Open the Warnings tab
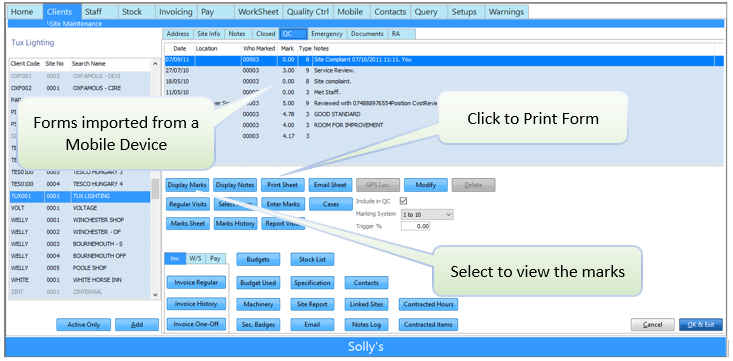Screen dimensions: 733x361 [506, 12]
